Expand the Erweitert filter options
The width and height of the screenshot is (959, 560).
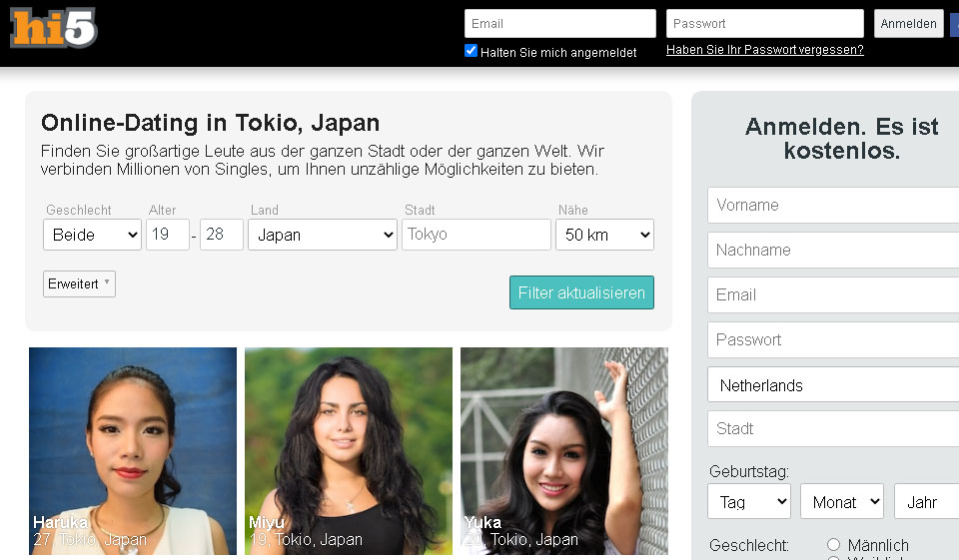pos(79,284)
